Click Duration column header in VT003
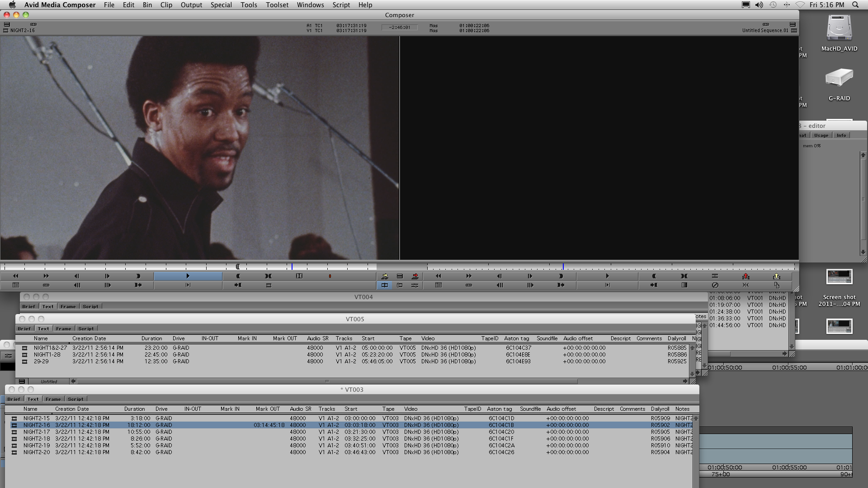 pyautogui.click(x=134, y=409)
